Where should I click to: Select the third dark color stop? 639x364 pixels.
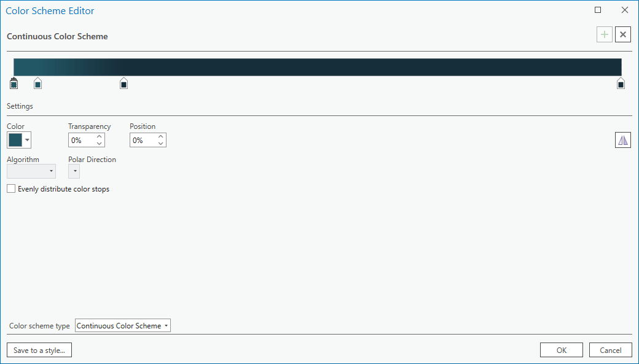point(124,83)
